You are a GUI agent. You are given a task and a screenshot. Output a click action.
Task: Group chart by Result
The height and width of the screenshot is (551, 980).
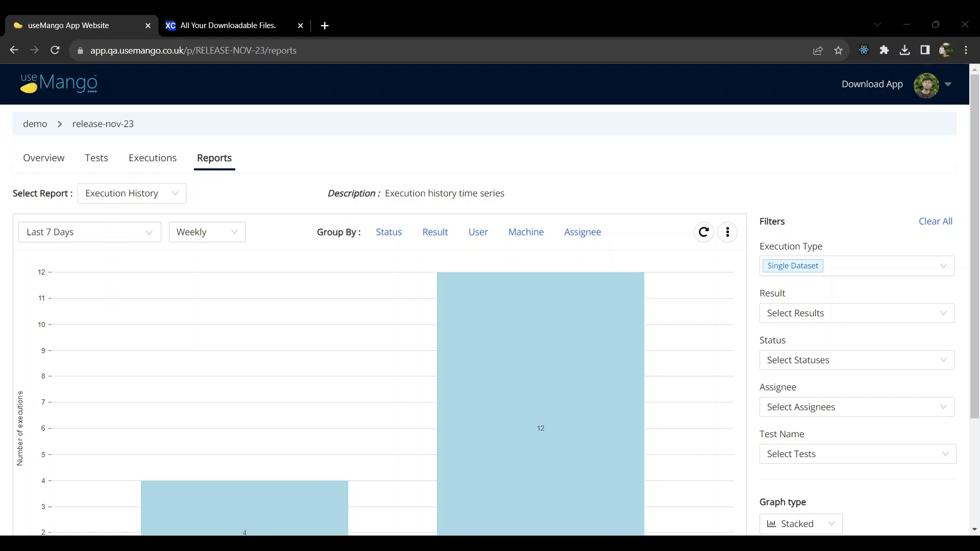pyautogui.click(x=435, y=232)
